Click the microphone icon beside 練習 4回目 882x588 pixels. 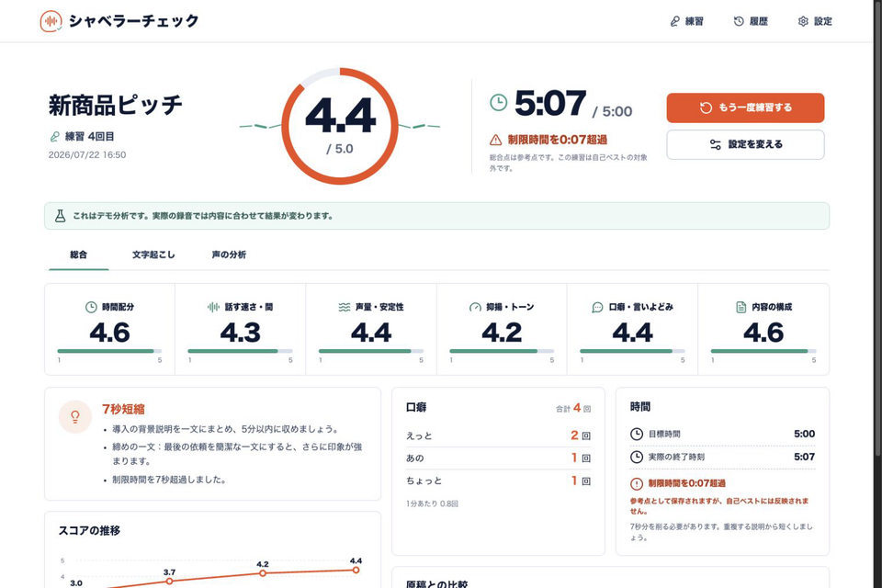54,137
